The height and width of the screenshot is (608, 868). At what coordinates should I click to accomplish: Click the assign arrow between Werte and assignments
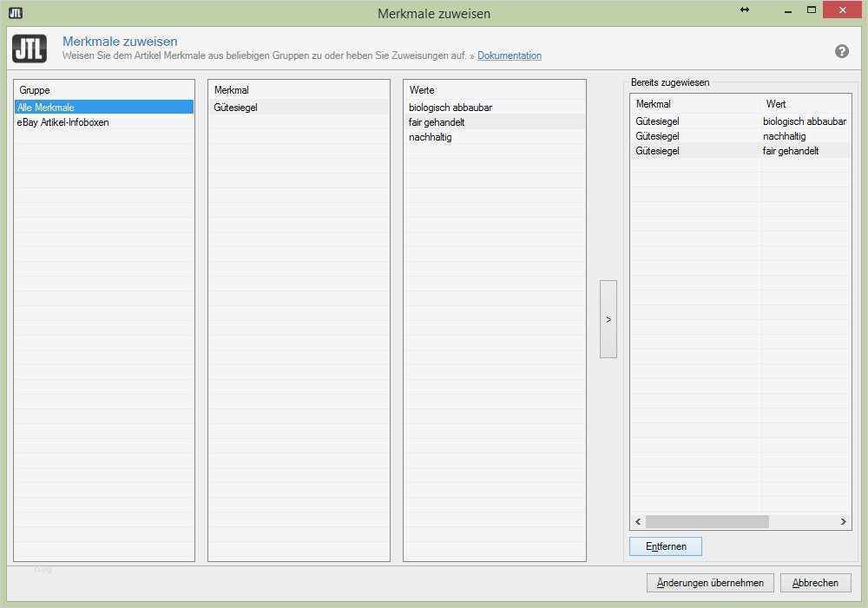(x=607, y=317)
